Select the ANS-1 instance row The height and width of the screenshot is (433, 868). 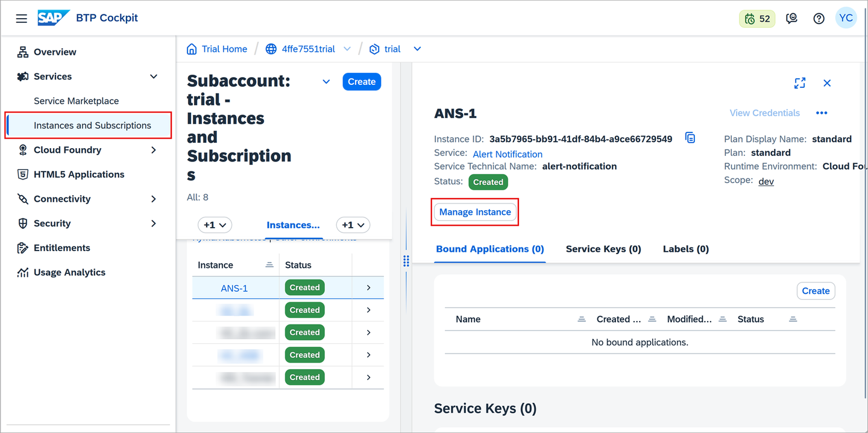(x=288, y=288)
